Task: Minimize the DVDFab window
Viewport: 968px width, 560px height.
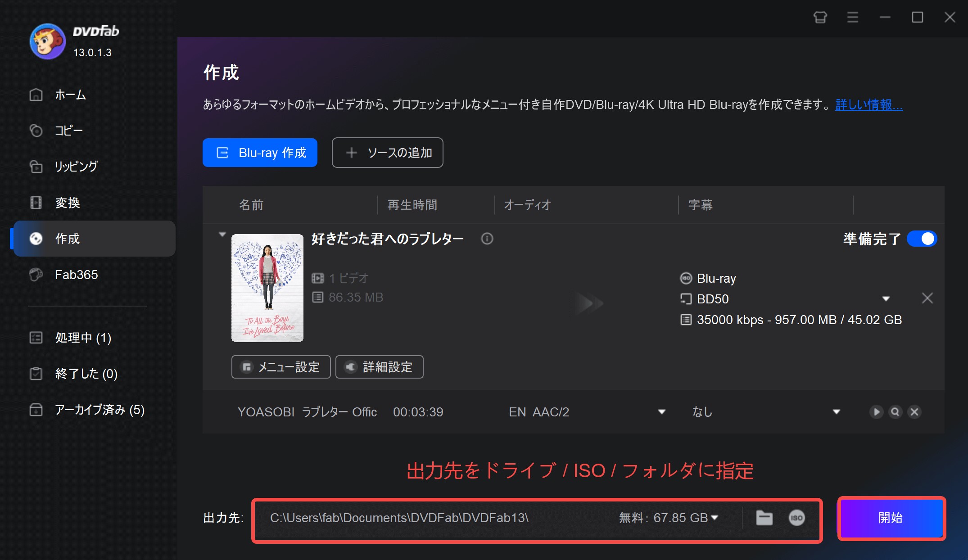Action: pyautogui.click(x=885, y=18)
